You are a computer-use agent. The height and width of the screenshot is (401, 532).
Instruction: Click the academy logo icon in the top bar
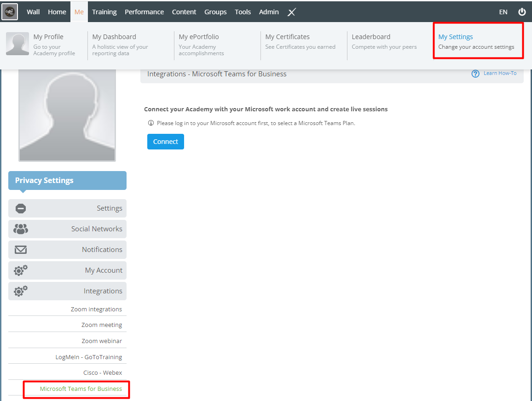(x=10, y=12)
